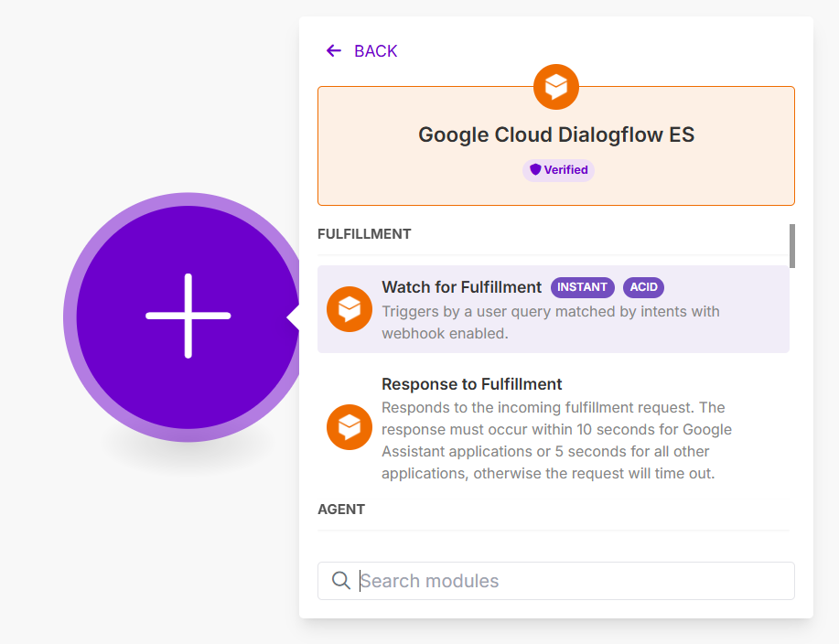
Task: Click the Watch for Fulfillment description text
Action: 549,322
